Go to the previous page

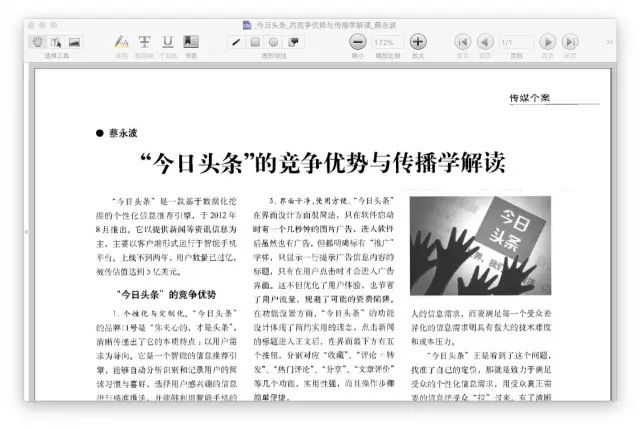(485, 42)
